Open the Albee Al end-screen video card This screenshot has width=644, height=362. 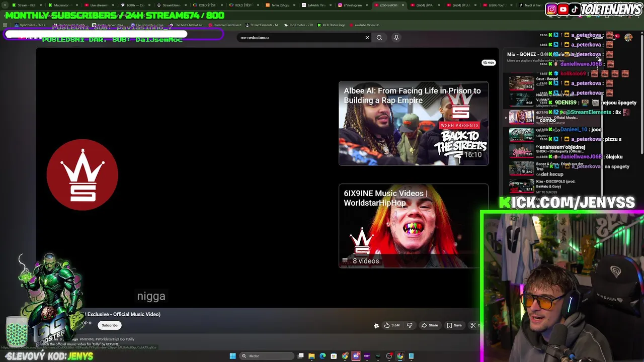(x=414, y=124)
